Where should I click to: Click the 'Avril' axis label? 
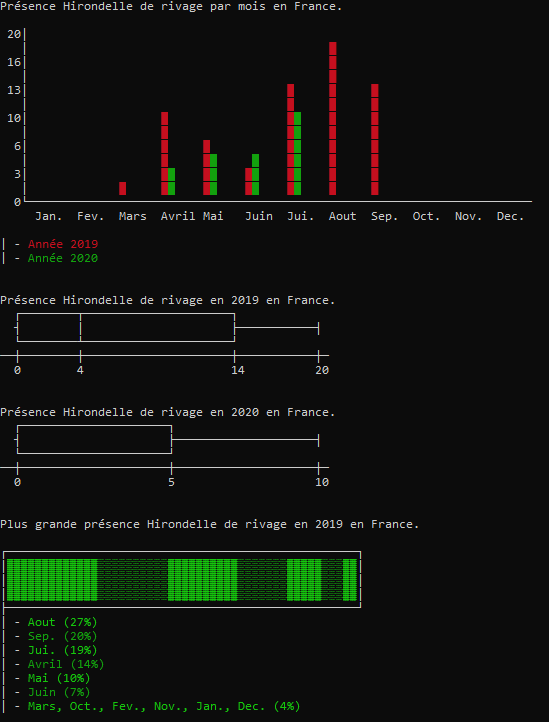pyautogui.click(x=178, y=216)
